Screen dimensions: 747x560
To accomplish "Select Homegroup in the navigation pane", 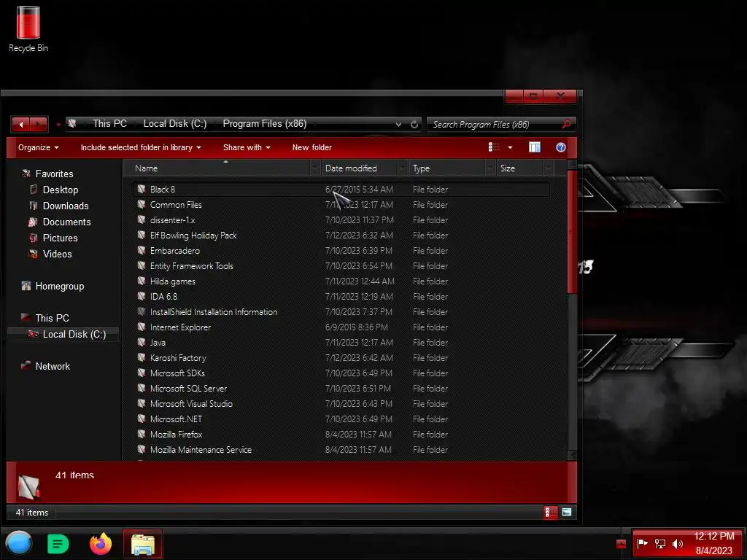I will (x=59, y=286).
